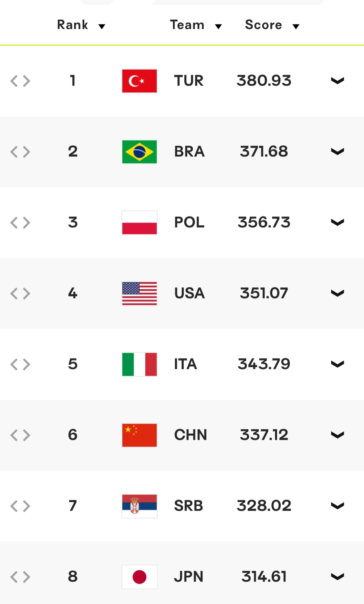Click the USA flag icon
The height and width of the screenshot is (604, 364).
pyautogui.click(x=139, y=293)
